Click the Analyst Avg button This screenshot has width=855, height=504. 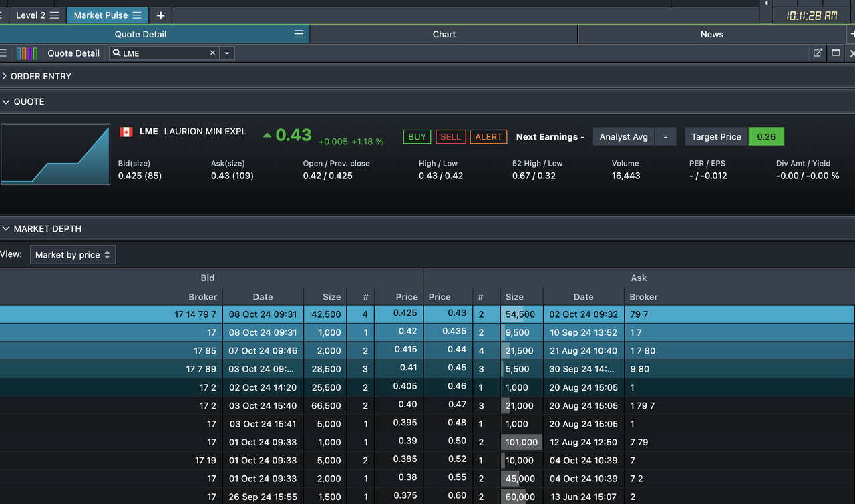click(624, 136)
